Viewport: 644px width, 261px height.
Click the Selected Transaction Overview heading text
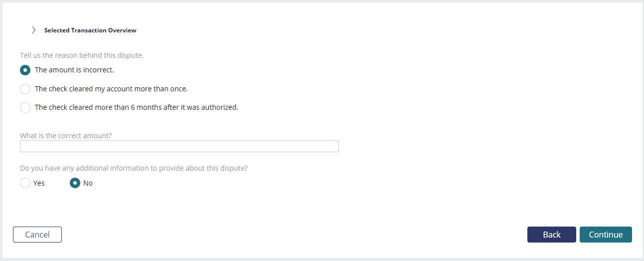point(90,30)
